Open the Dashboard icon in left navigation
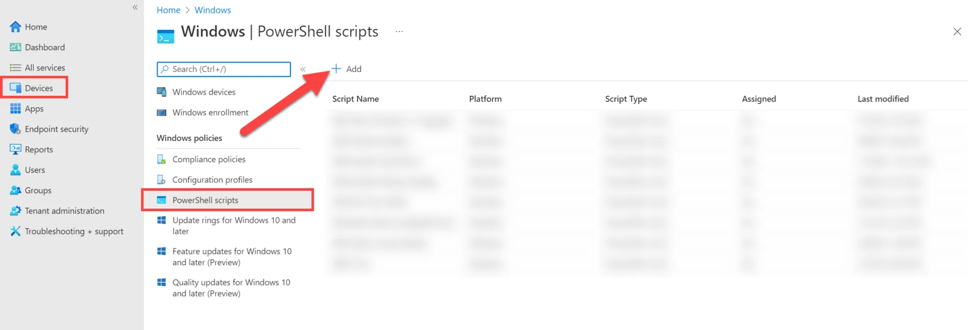The height and width of the screenshot is (330, 980). tap(15, 47)
